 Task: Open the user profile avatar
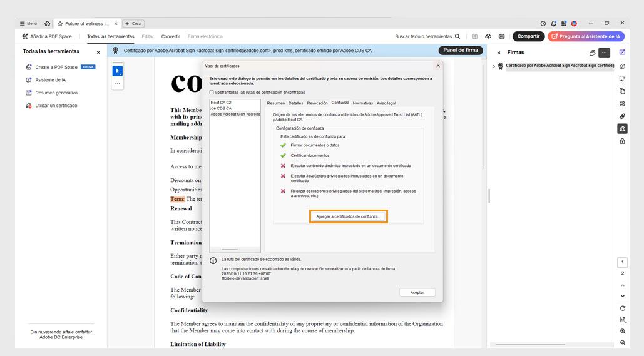[x=574, y=23]
